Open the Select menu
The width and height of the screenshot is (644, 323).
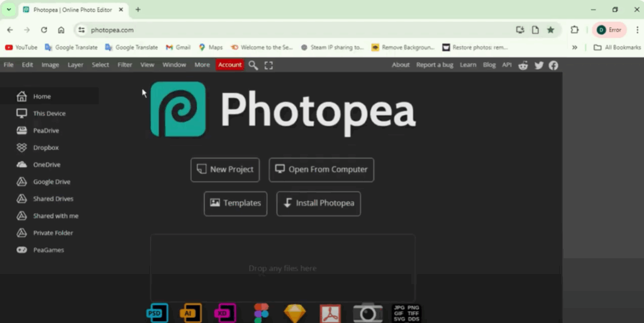tap(100, 65)
